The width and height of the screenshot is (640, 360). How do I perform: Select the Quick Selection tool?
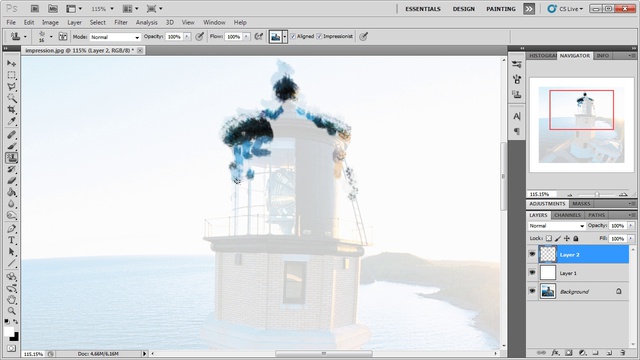(11, 98)
